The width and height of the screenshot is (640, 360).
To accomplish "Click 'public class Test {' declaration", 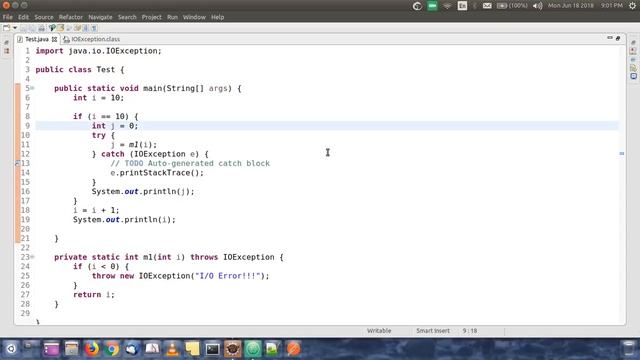I will [80, 69].
